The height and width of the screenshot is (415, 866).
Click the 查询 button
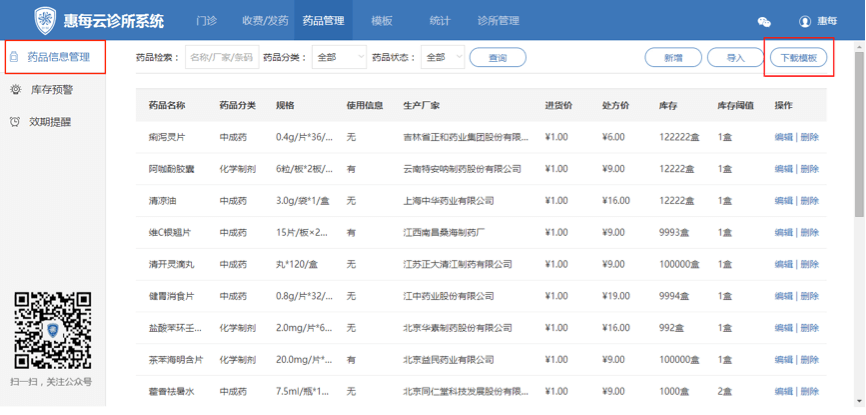pos(498,57)
